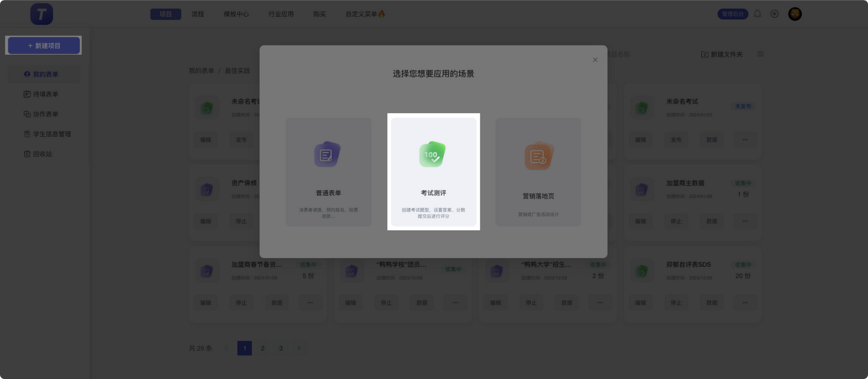
Task: Click 编辑 on the "鸭鸭学校"团员 card
Action: point(351,302)
